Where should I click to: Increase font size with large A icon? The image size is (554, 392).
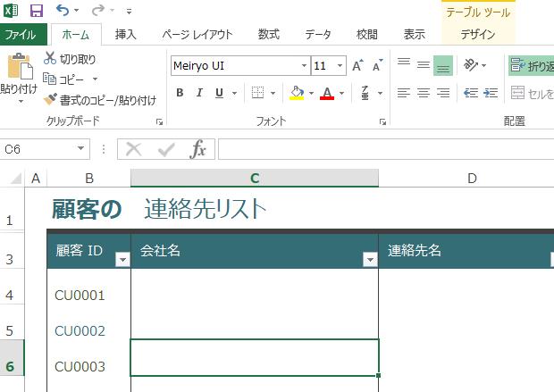(x=357, y=66)
